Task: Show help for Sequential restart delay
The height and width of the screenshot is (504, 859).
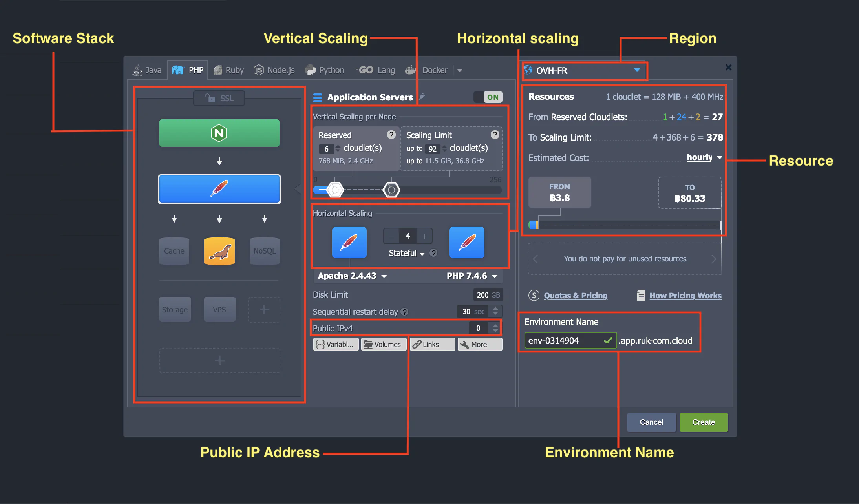Action: 404,312
